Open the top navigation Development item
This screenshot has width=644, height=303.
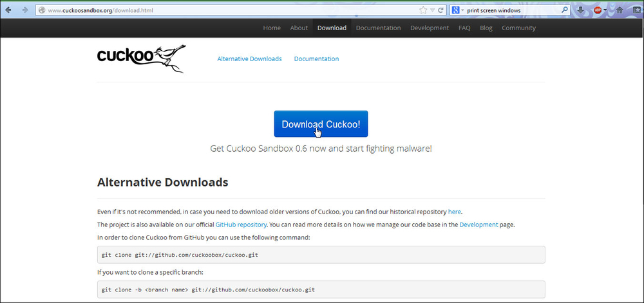(430, 28)
